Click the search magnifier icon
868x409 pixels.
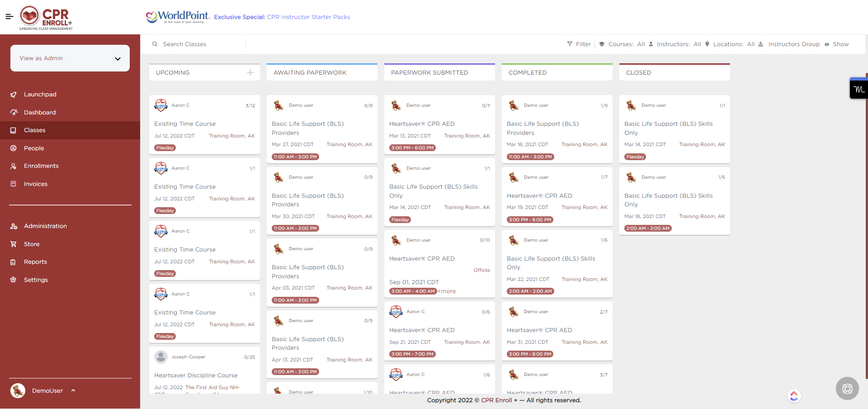click(x=155, y=44)
